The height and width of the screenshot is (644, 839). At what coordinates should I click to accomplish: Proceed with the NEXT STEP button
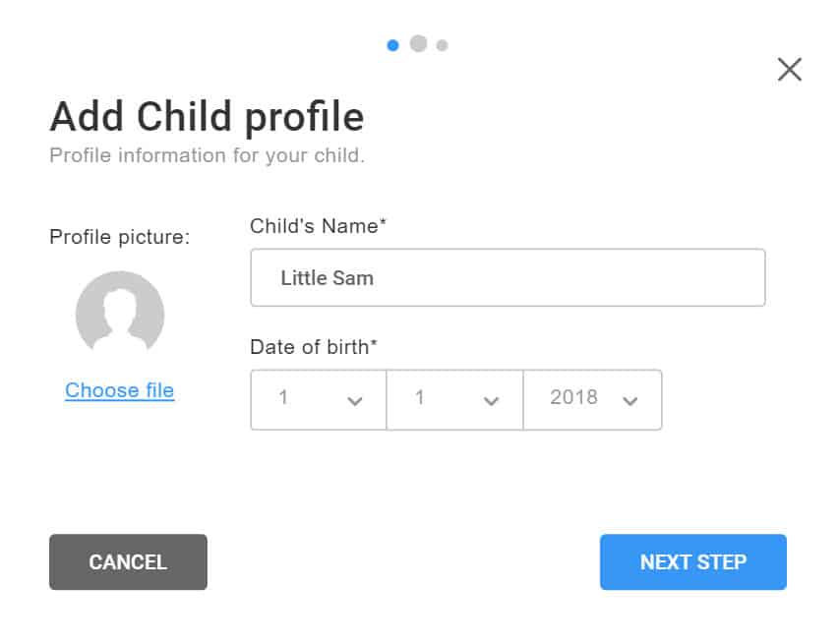692,562
